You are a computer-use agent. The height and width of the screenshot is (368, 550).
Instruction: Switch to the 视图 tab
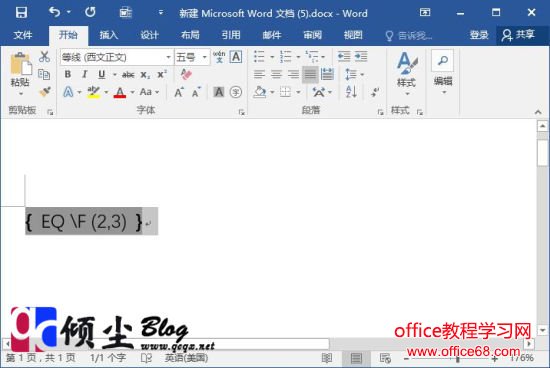[353, 35]
